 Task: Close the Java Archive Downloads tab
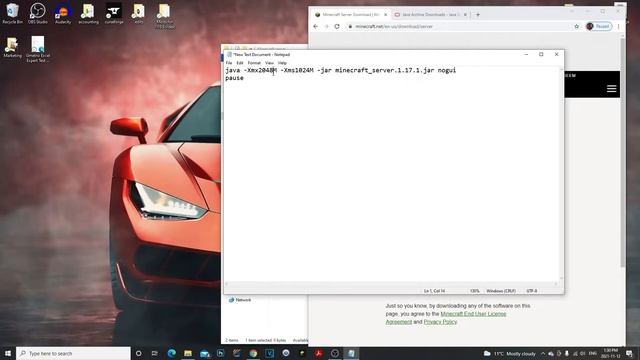point(465,15)
